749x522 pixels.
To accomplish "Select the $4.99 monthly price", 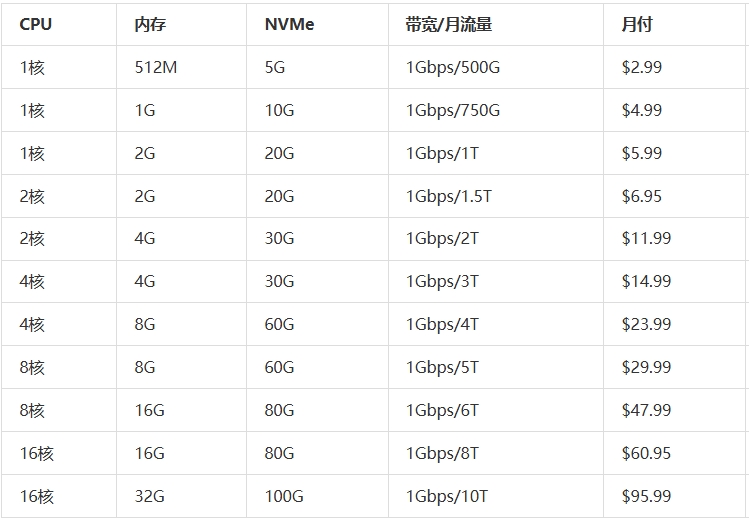I will 641,111.
